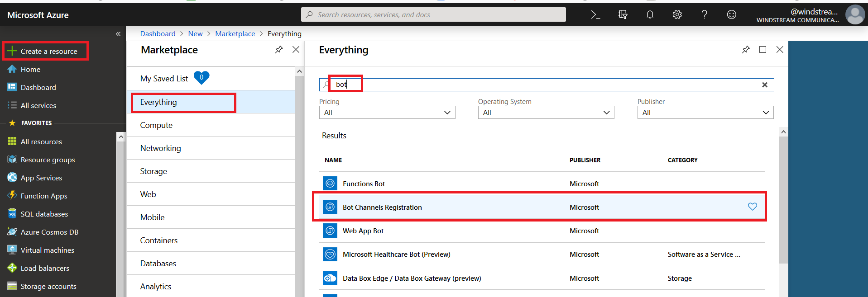Pin the Marketplace blade
This screenshot has width=868, height=297.
pyautogui.click(x=279, y=50)
